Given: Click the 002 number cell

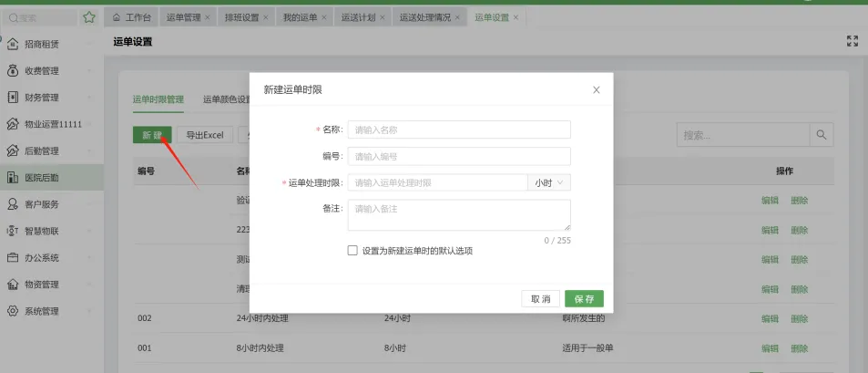Looking at the screenshot, I should click(x=145, y=318).
